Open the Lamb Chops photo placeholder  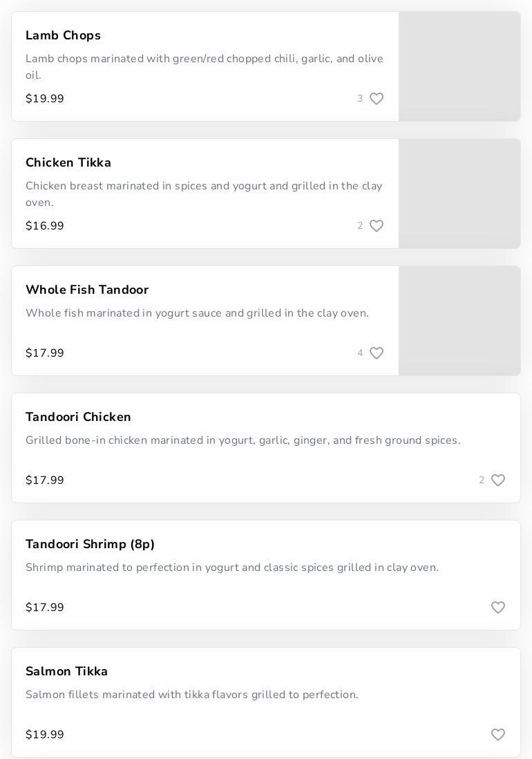click(x=459, y=66)
